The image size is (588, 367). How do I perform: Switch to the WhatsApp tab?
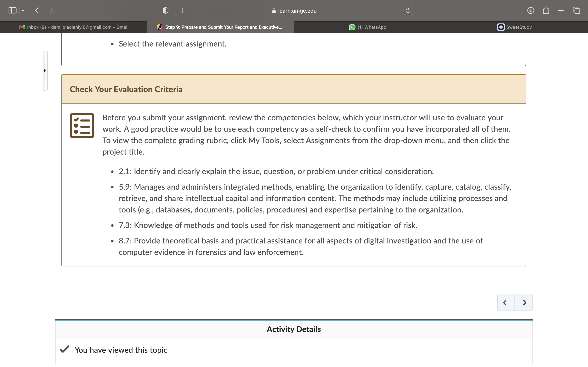click(x=367, y=27)
